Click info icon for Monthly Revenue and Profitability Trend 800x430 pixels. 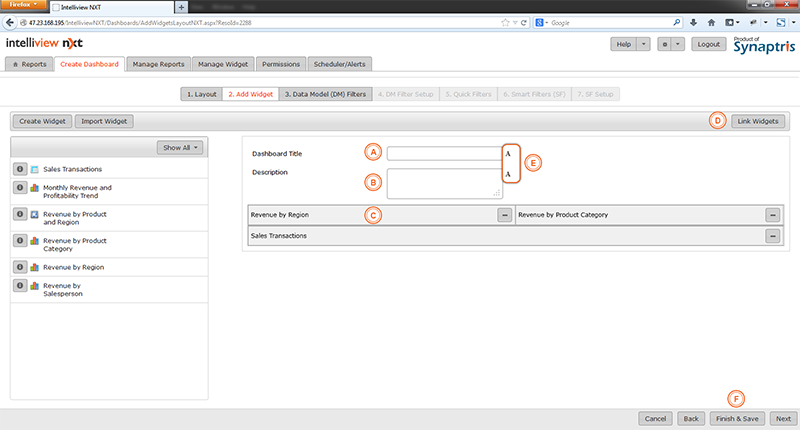20,188
